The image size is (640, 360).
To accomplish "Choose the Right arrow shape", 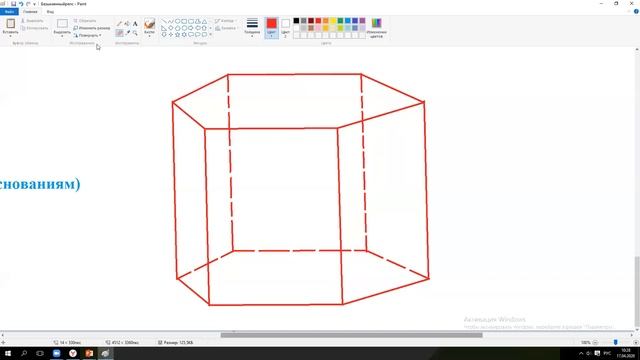I will click(x=191, y=28).
